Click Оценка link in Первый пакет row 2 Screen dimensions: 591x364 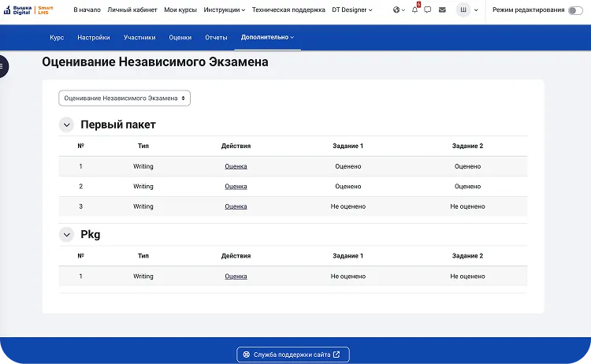click(236, 186)
